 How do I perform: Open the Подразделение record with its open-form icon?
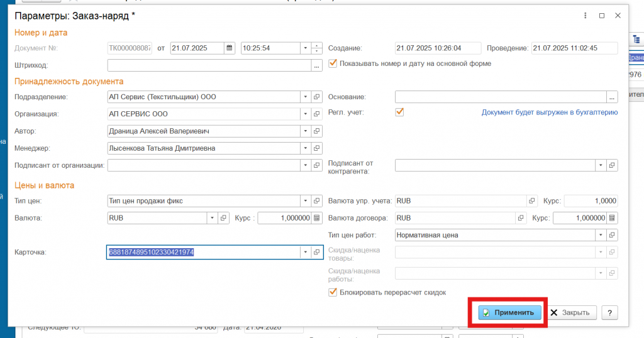[x=317, y=97]
